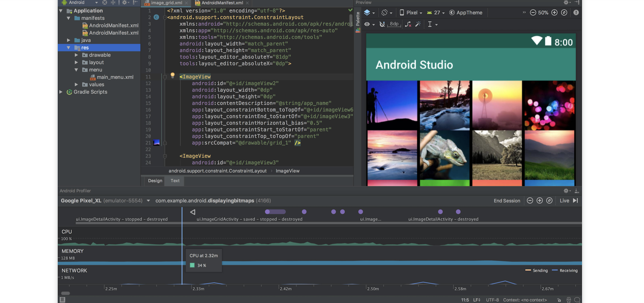Click the End Session button

click(x=507, y=200)
